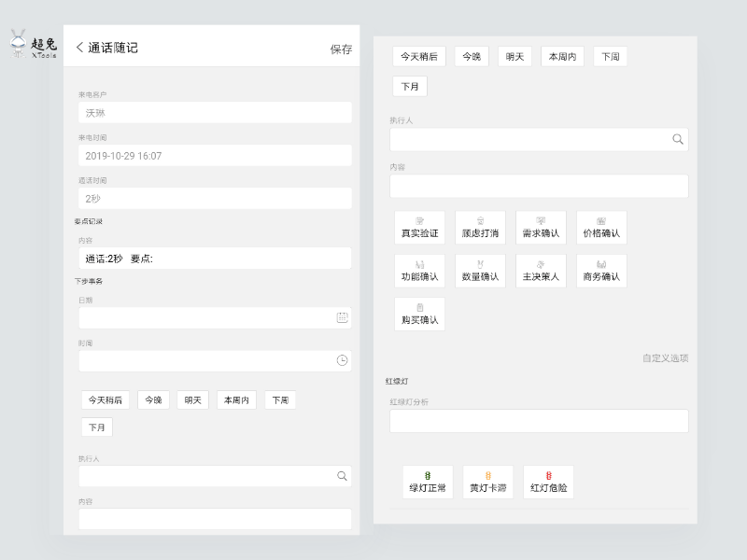Open the 自定义选项 link
This screenshot has height=560, width=747.
pos(665,357)
